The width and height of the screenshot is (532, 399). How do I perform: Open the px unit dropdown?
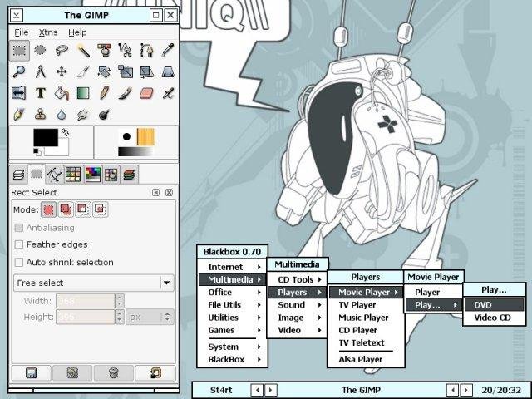(150, 317)
